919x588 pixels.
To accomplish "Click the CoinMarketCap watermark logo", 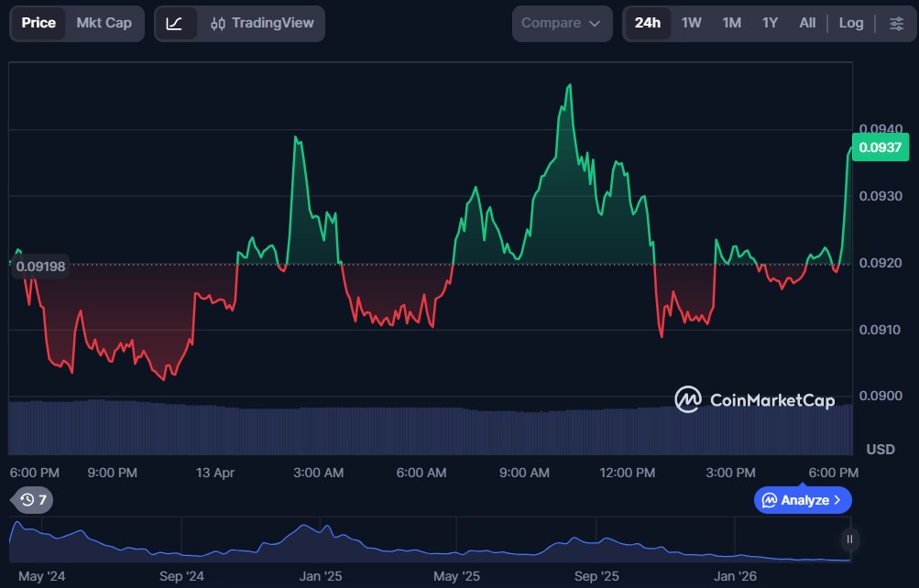I will (x=754, y=399).
